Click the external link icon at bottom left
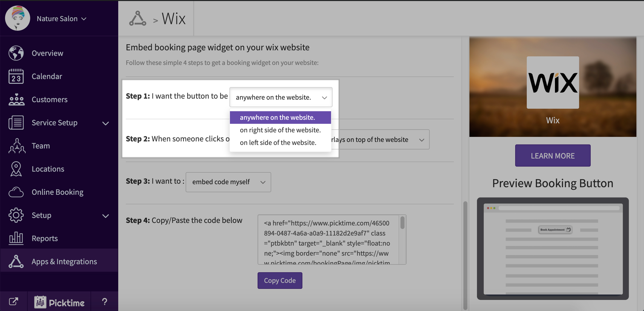The image size is (644, 311). coord(14,301)
